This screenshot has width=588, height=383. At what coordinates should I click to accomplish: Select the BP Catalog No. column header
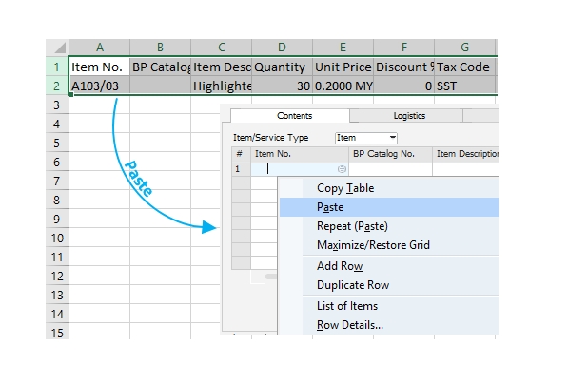pos(390,154)
